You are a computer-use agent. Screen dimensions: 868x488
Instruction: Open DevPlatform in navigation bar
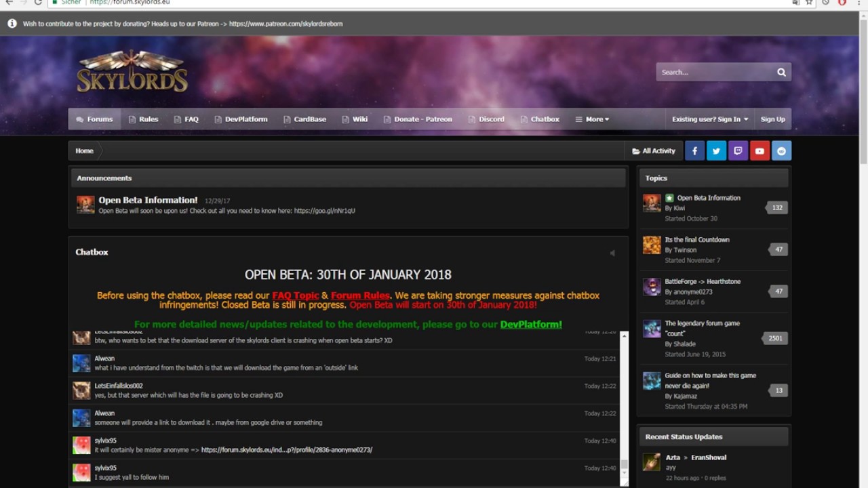(241, 119)
